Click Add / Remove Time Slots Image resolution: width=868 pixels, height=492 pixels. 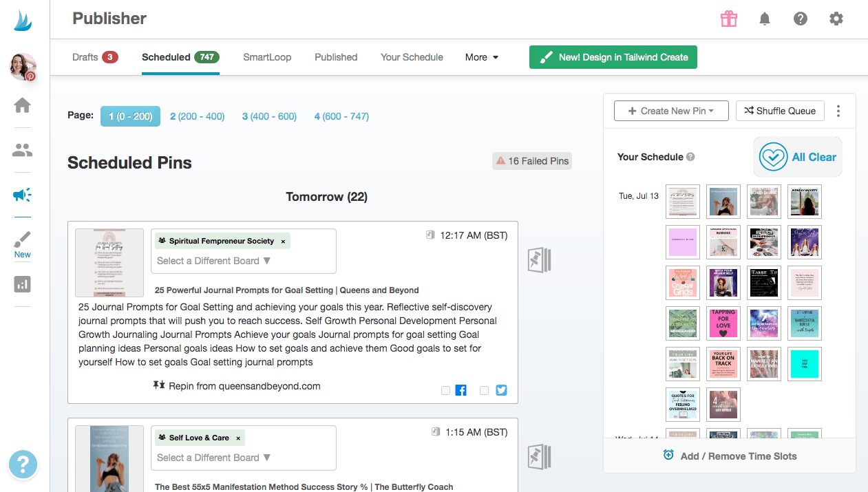tap(730, 456)
